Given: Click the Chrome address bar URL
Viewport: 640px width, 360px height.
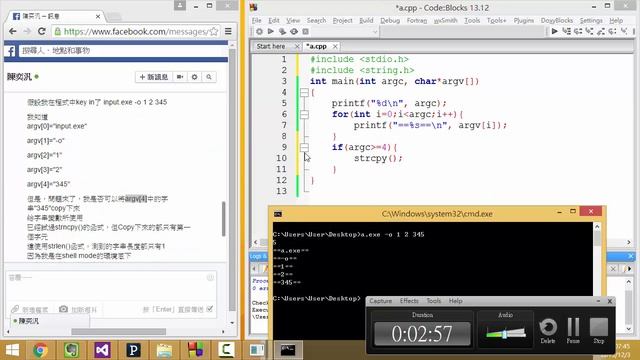Looking at the screenshot, I should click(136, 31).
